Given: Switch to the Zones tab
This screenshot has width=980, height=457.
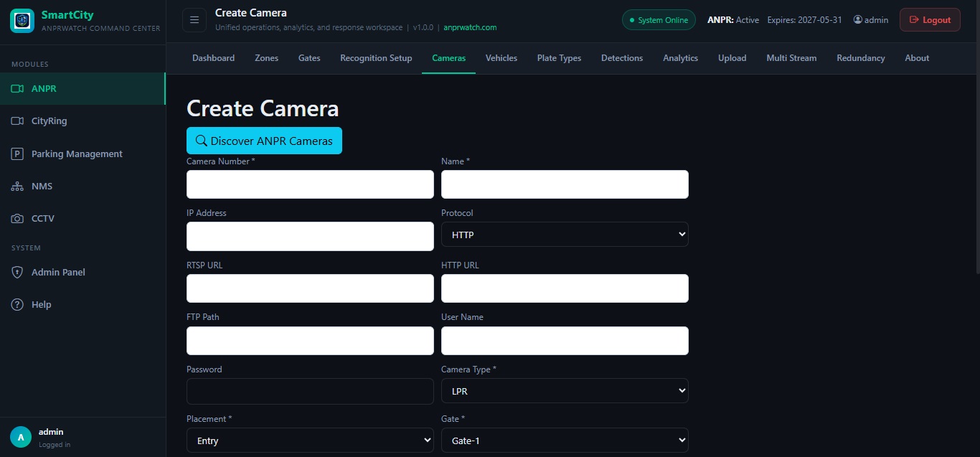Looking at the screenshot, I should (x=266, y=58).
